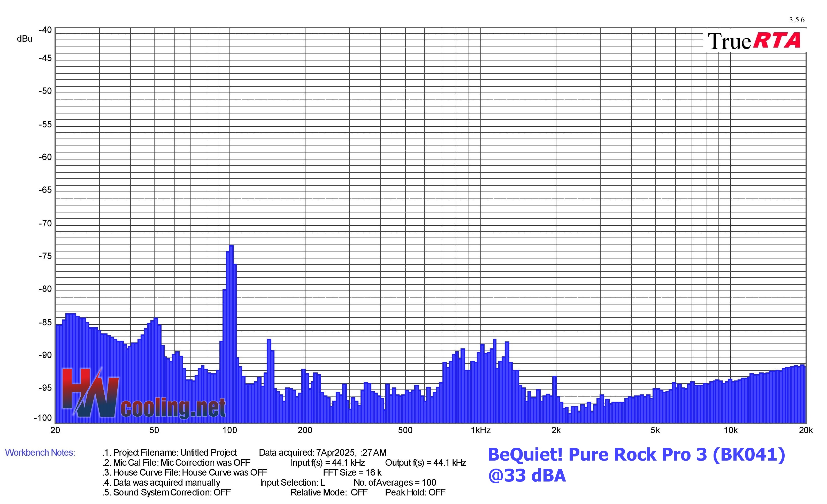827x504 pixels.
Task: Click the 3.5.6 version number
Action: [797, 20]
